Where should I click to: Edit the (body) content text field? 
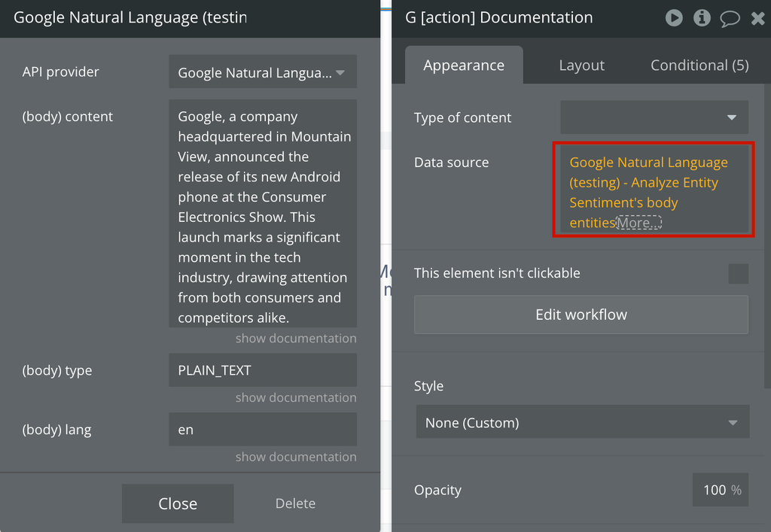tap(263, 213)
